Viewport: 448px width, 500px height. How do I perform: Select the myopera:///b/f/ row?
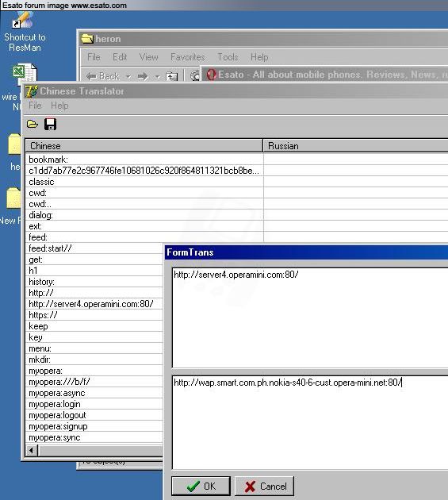coord(94,382)
